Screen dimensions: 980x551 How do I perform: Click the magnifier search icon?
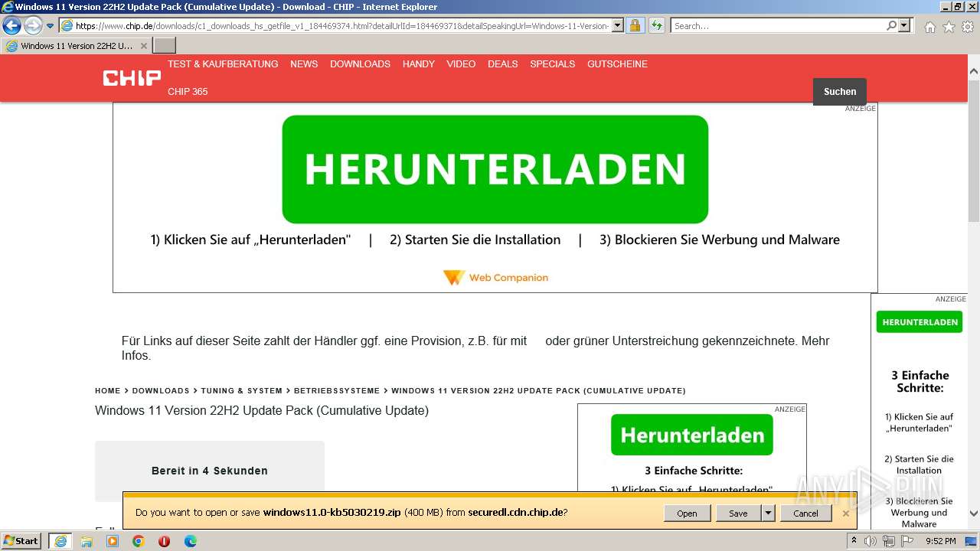click(891, 26)
